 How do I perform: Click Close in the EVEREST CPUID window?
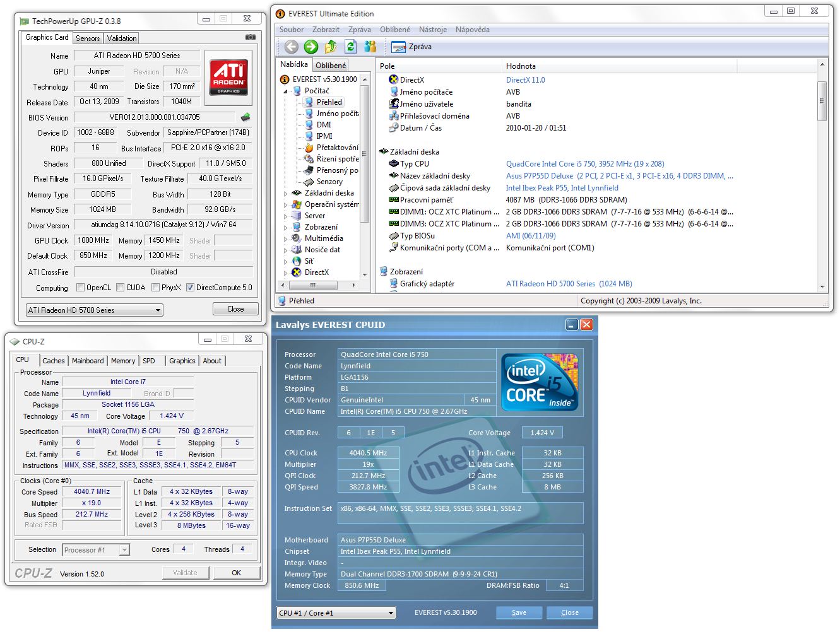point(570,612)
